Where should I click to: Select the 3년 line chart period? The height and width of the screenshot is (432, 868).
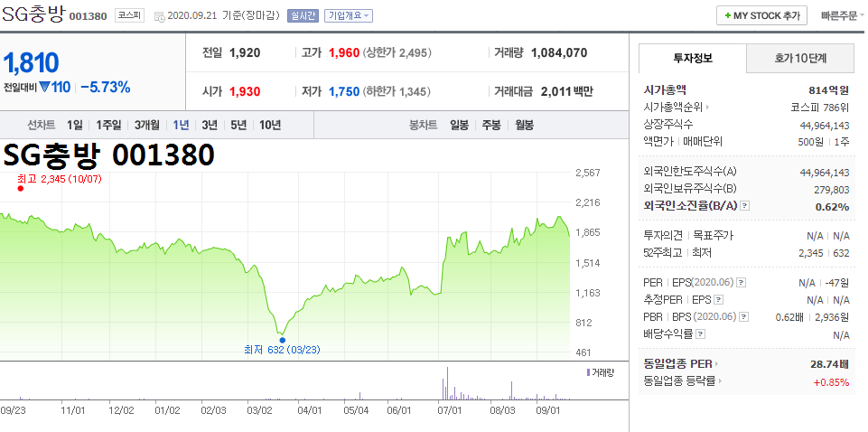[210, 125]
